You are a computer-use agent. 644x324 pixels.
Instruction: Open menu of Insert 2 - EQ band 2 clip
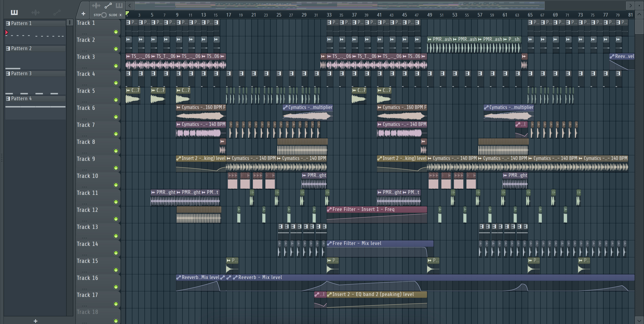click(330, 294)
